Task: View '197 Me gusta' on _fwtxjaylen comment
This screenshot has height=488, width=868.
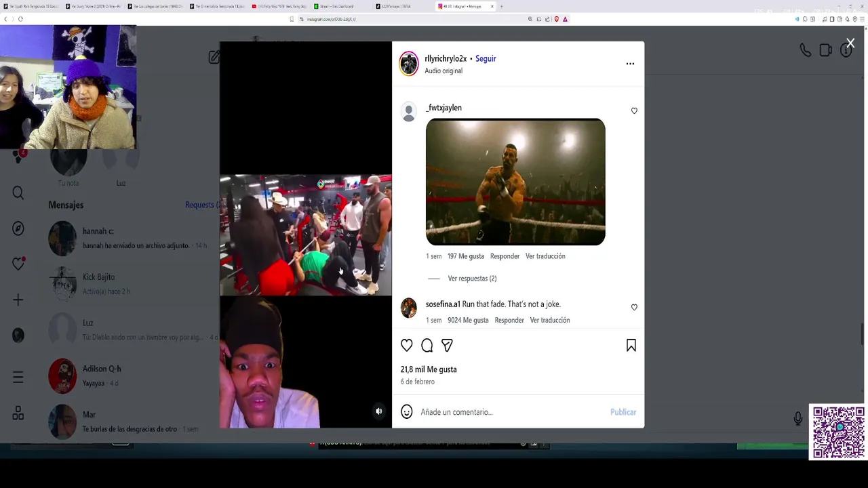Action: pyautogui.click(x=466, y=256)
